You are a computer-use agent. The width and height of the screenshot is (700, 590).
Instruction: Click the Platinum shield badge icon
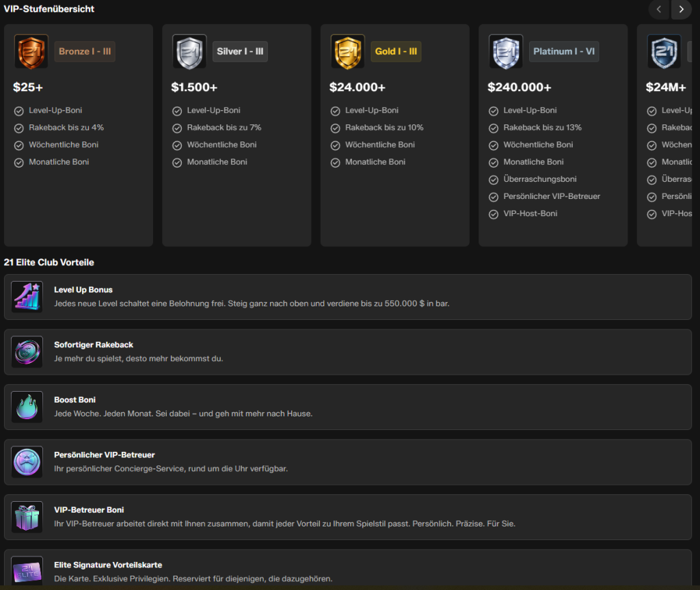pyautogui.click(x=506, y=51)
